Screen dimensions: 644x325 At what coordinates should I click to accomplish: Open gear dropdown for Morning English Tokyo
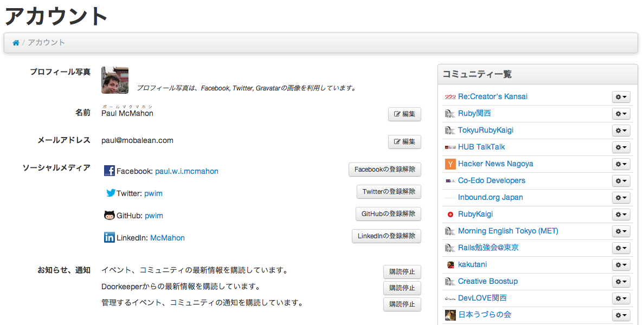(x=621, y=231)
